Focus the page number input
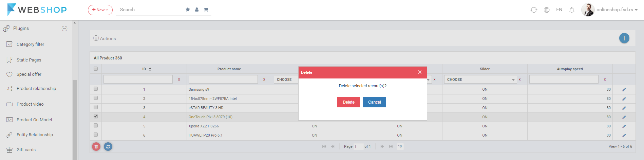644x160 pixels. pos(358,146)
